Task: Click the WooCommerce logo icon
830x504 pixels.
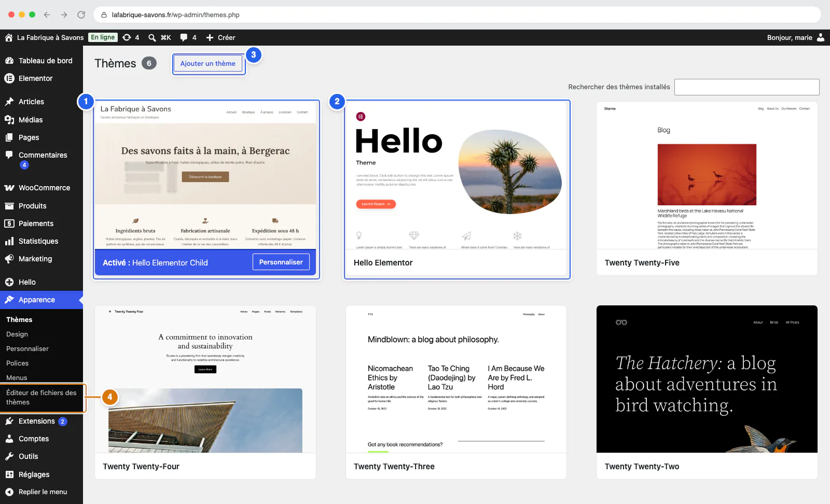Action: (x=9, y=188)
